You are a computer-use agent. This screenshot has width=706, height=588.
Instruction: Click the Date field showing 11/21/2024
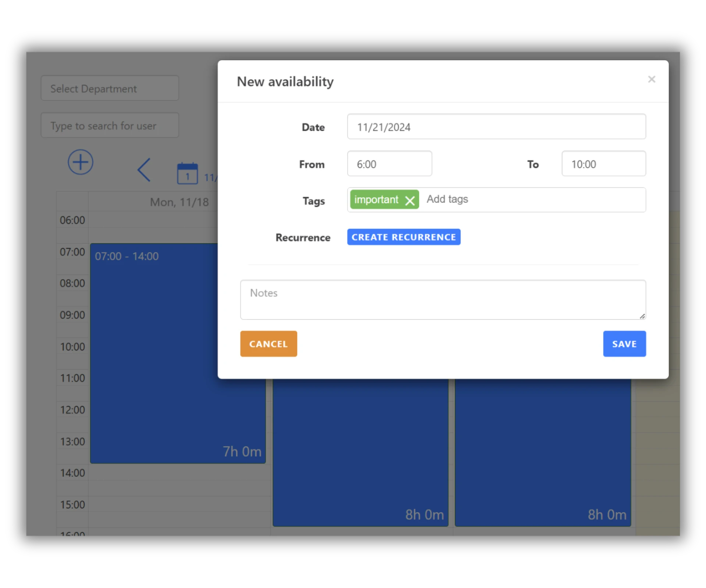coord(496,127)
